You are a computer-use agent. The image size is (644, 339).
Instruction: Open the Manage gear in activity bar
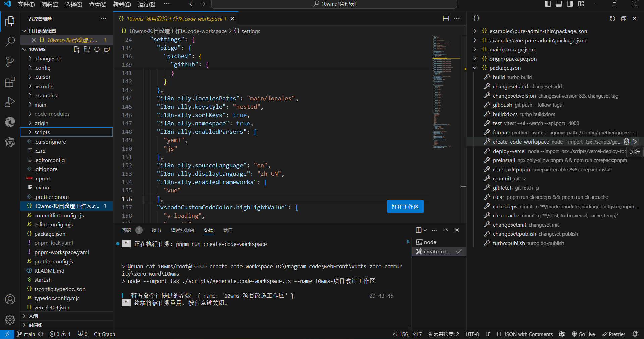coord(10,320)
